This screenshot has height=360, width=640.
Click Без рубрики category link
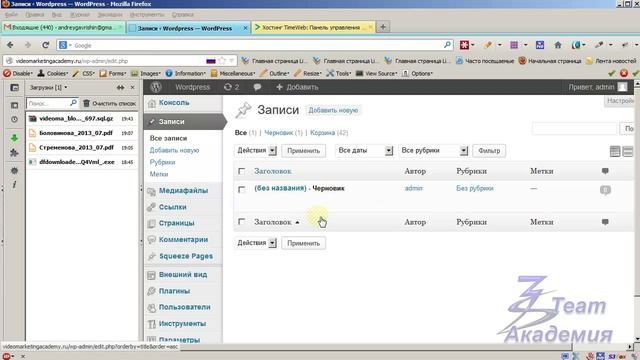click(475, 188)
